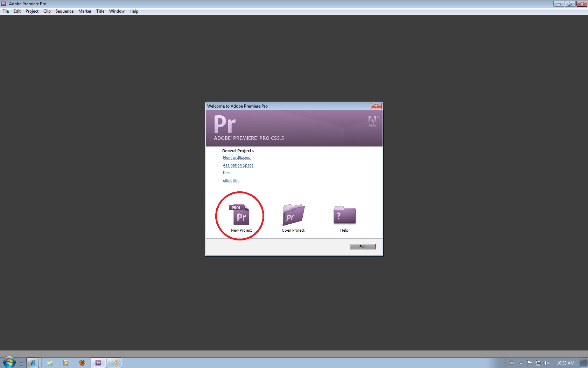Screen dimensions: 588x368
Task: Click the New Project icon
Action: point(239,214)
